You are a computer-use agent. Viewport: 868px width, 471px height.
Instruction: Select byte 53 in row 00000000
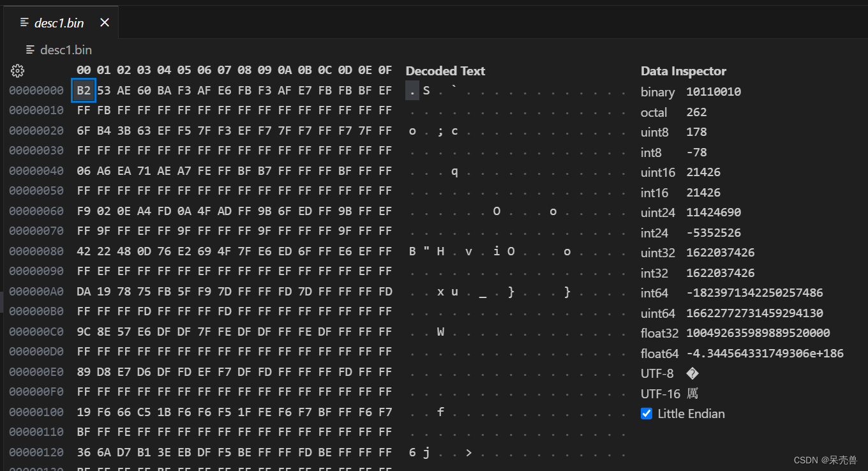coord(103,91)
